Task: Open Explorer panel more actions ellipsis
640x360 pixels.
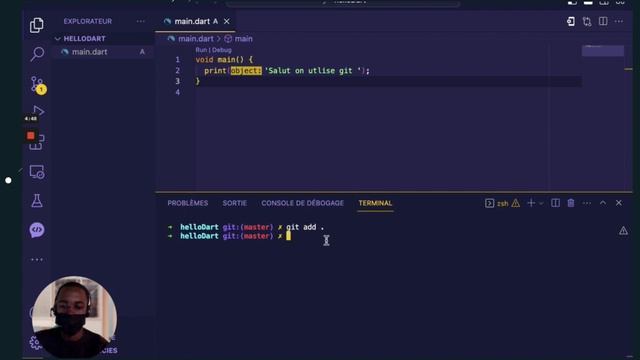Action: click(140, 21)
